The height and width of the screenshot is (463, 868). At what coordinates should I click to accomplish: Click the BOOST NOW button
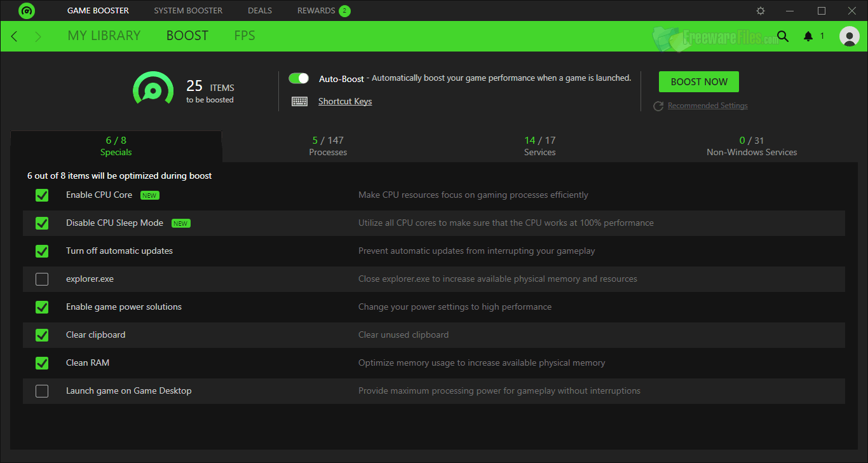(x=698, y=81)
